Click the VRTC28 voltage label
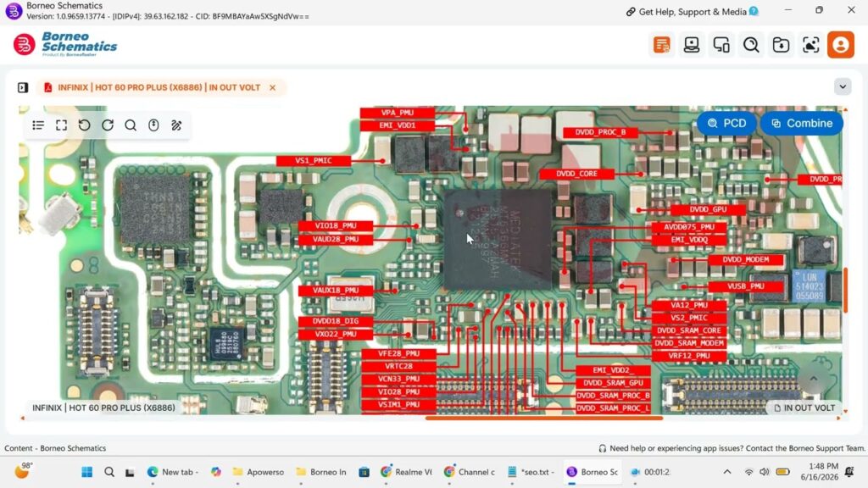Image resolution: width=868 pixels, height=488 pixels. pyautogui.click(x=398, y=366)
